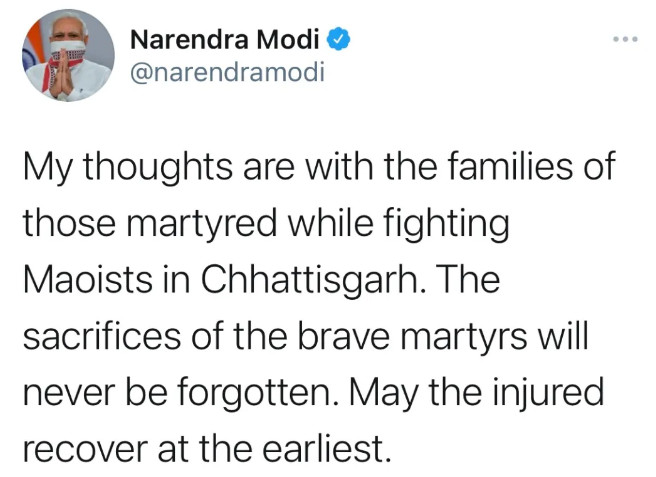Visit the @narendramodi handle link
Viewport: 656px width, 477px height.
click(228, 72)
